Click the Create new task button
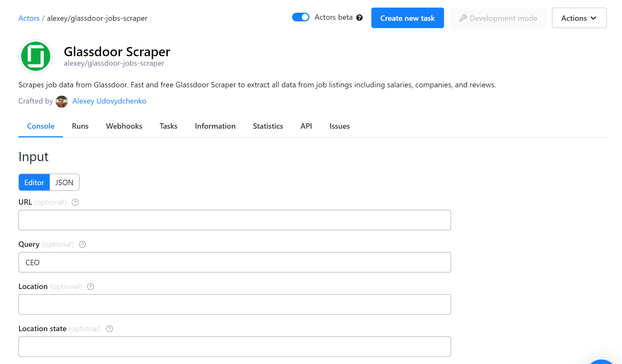This screenshot has width=622, height=364. point(407,18)
